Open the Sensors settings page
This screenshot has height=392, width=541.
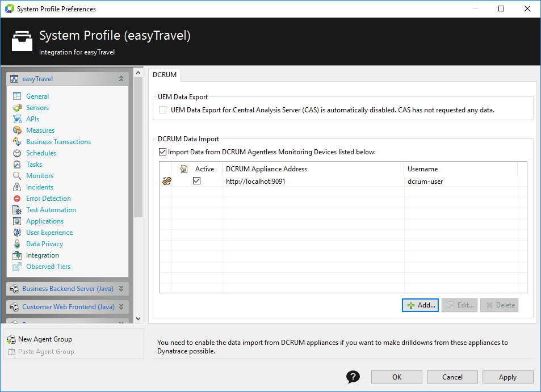tap(37, 108)
